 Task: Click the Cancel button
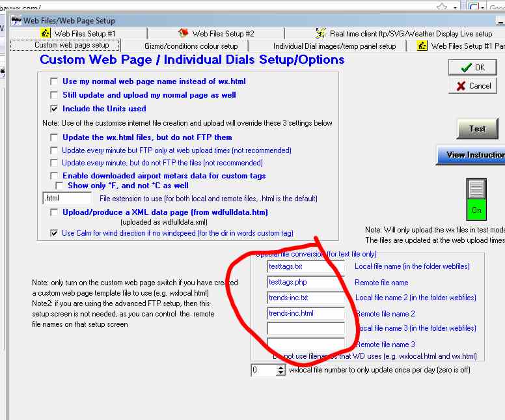point(472,86)
